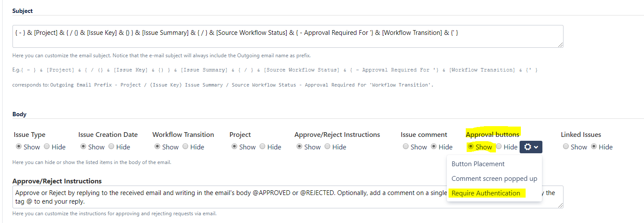The height and width of the screenshot is (223, 644).
Task: Select Show for Issue Type
Action: pos(19,147)
